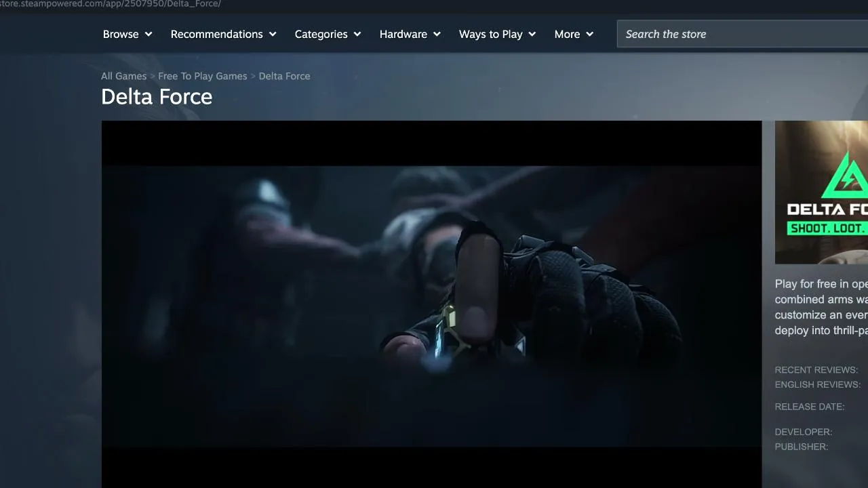Click the Delta Force trailer video
Image resolution: width=868 pixels, height=488 pixels.
click(x=432, y=304)
